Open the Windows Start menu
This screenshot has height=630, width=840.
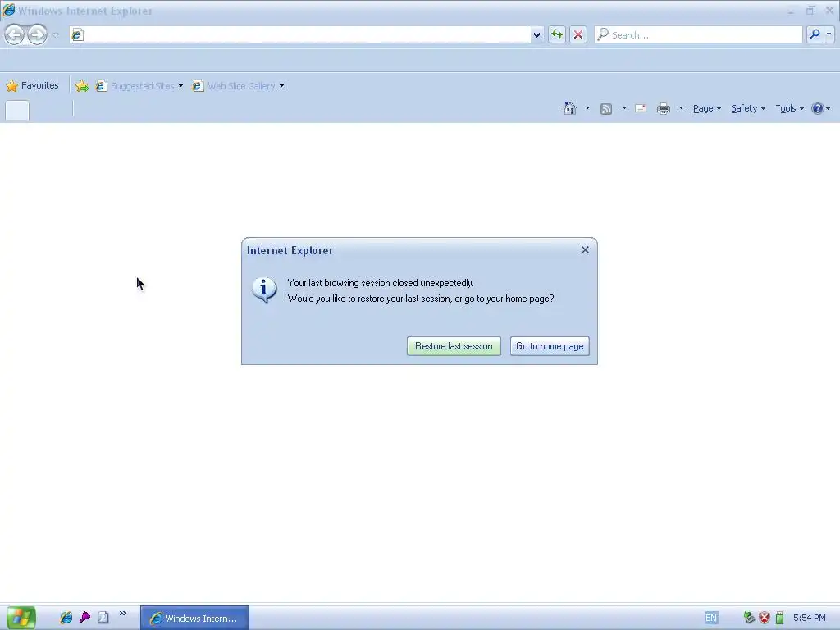tap(21, 618)
